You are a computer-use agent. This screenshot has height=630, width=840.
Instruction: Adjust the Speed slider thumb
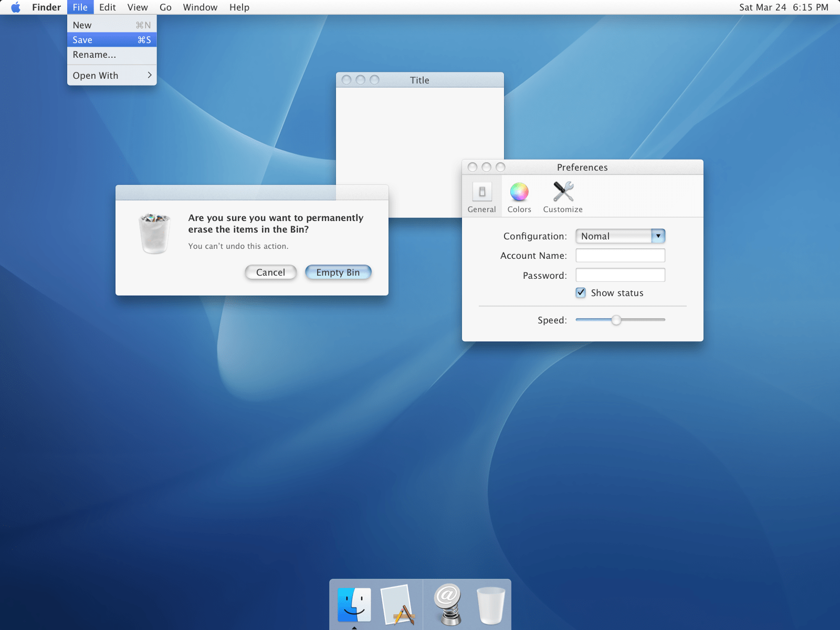pos(616,320)
